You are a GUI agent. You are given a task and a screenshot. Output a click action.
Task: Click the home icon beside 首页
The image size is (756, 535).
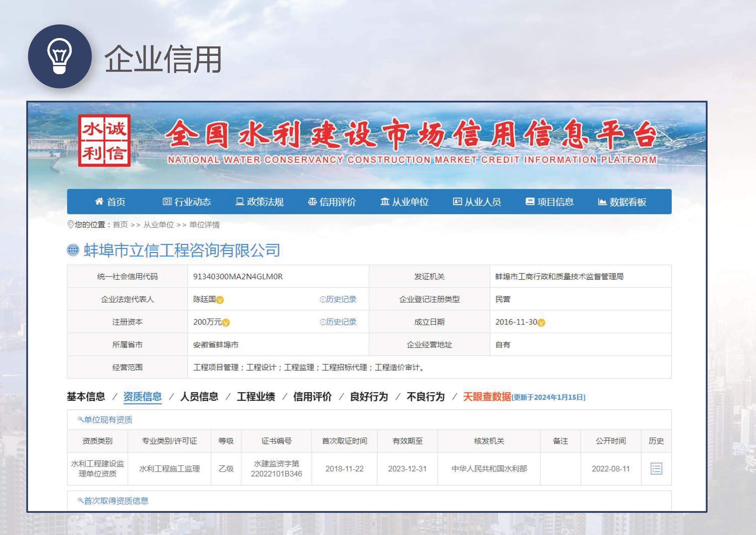(99, 201)
